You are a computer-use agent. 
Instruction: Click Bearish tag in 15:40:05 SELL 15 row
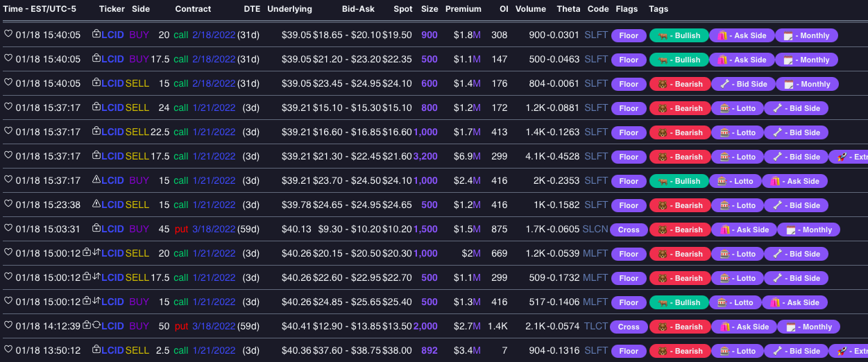(680, 84)
